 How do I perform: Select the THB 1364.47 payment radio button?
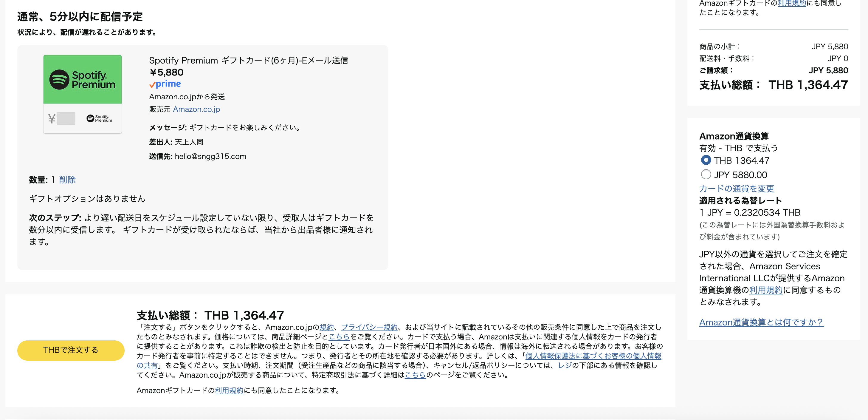(x=706, y=160)
